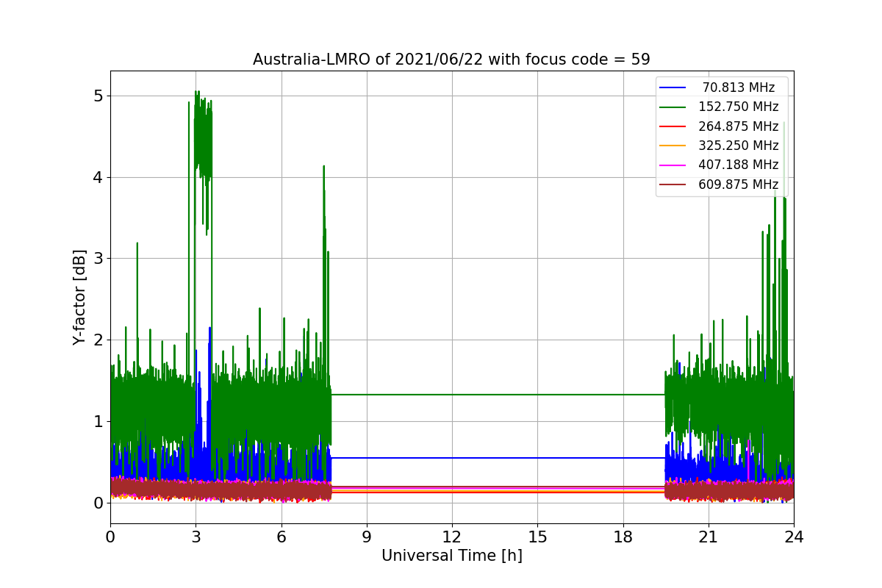The width and height of the screenshot is (882, 588).
Task: Click y-axis tick label 2
Action: pos(98,340)
